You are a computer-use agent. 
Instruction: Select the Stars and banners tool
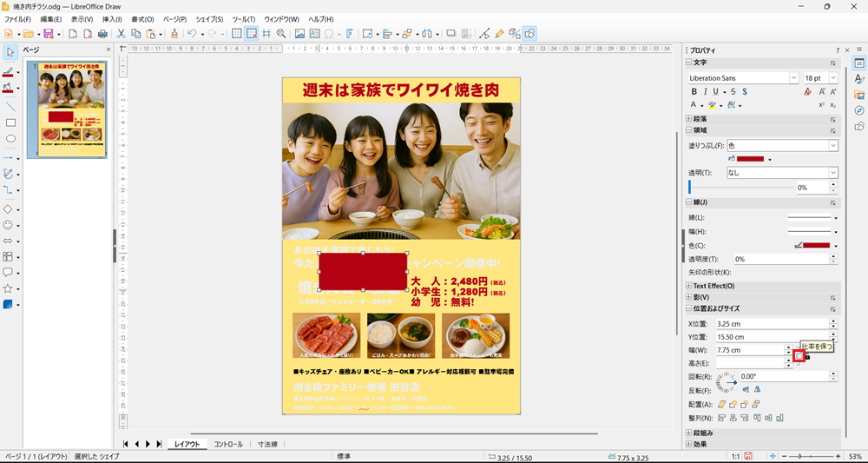(x=8, y=288)
